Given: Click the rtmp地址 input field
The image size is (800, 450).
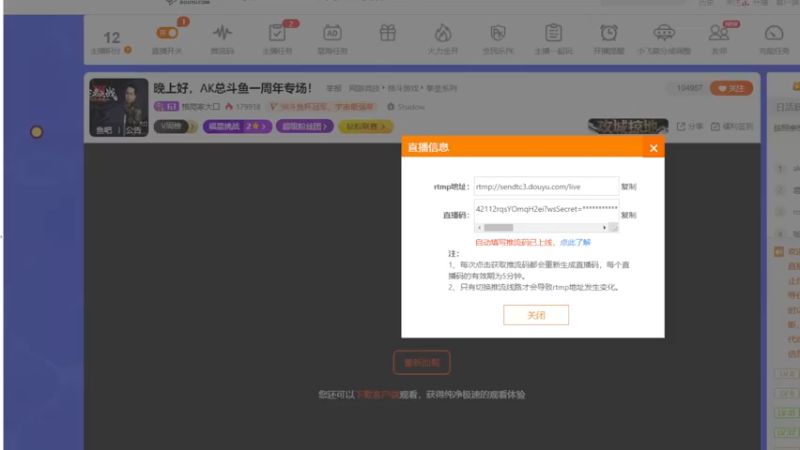Looking at the screenshot, I should (546, 186).
